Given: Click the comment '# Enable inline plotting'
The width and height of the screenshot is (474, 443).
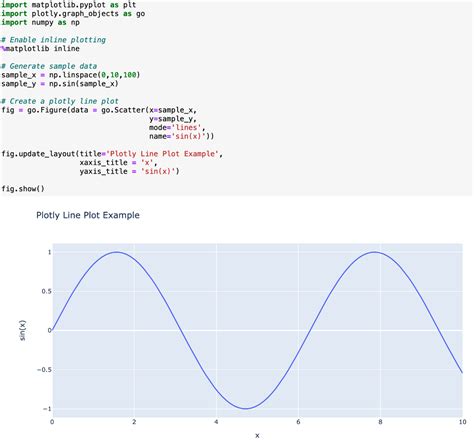Looking at the screenshot, I should tap(53, 40).
